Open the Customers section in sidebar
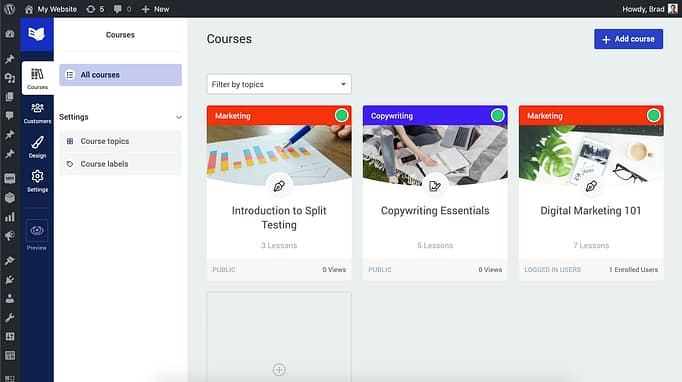The width and height of the screenshot is (682, 382). pos(37,113)
